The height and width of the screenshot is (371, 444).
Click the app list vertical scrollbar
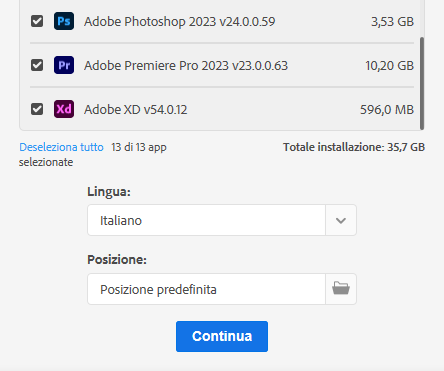(422, 83)
